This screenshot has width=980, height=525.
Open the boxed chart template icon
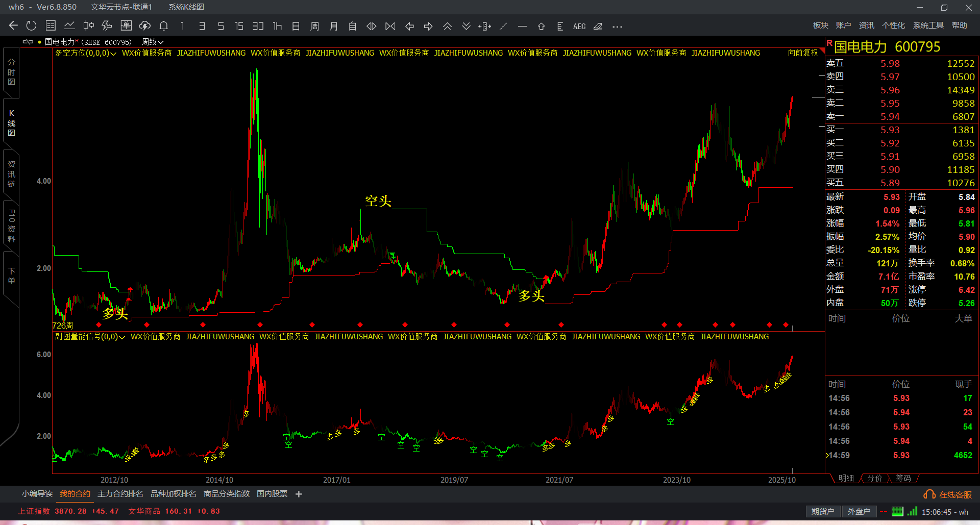[126, 26]
